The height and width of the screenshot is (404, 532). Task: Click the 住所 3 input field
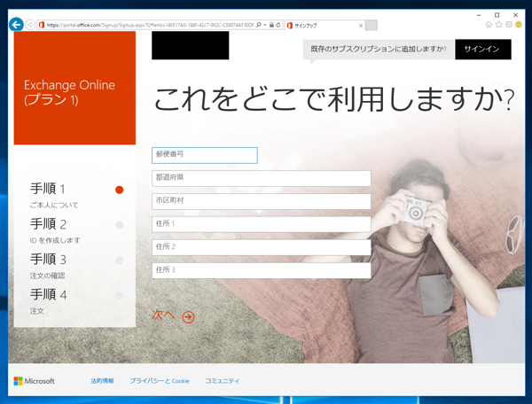click(262, 270)
